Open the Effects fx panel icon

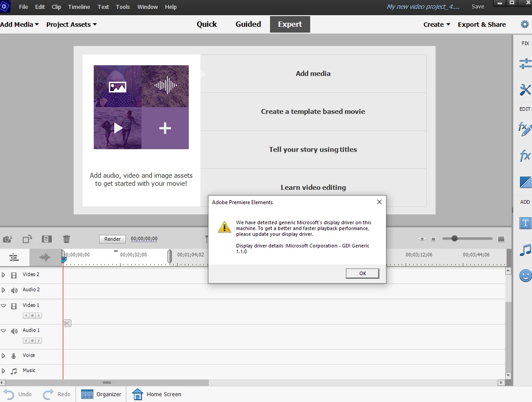(x=525, y=156)
